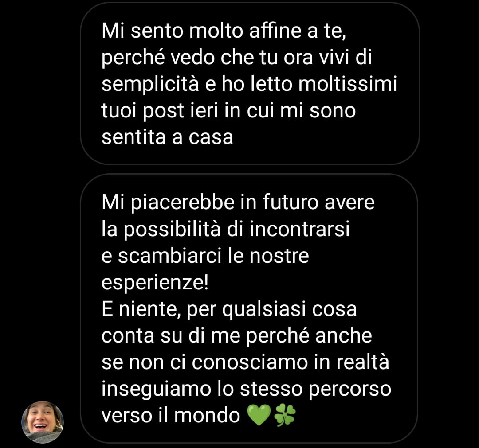479x448 pixels.
Task: Click the line "inseguiamo lo stesso percorso"
Action: (x=246, y=390)
